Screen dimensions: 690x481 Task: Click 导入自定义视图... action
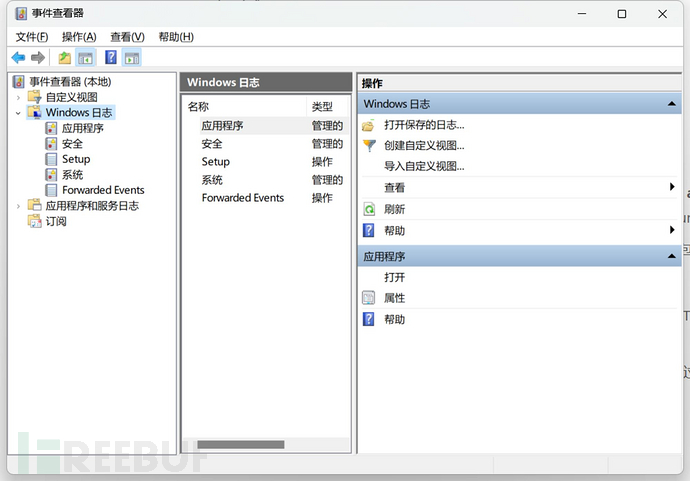tap(424, 166)
